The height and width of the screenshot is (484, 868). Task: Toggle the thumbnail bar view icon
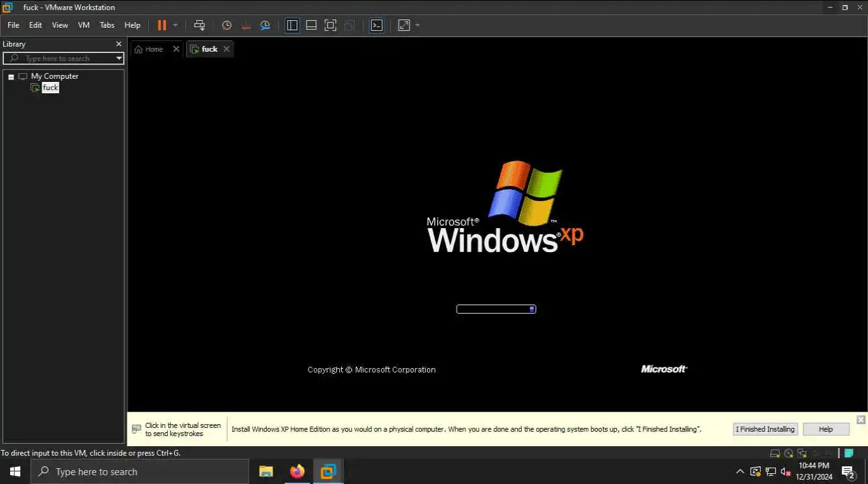coord(311,25)
